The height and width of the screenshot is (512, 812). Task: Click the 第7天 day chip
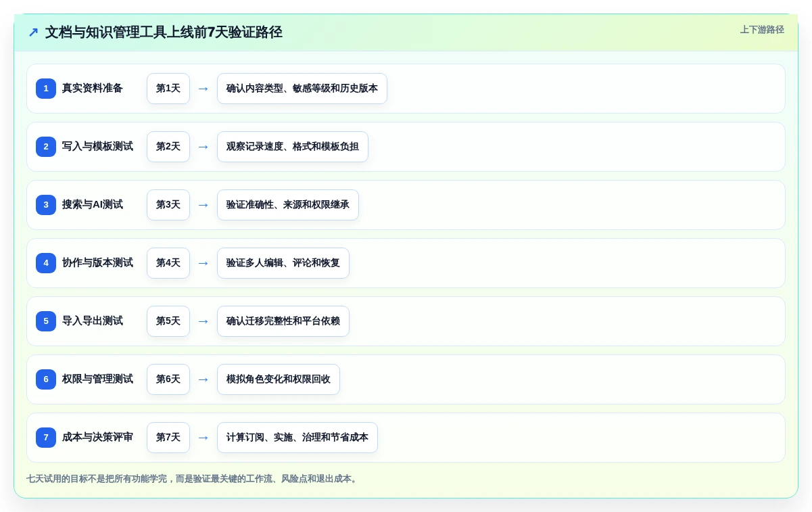pos(168,438)
